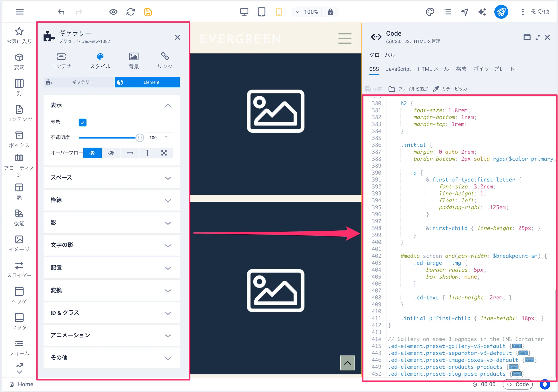Viewport: 558px width, 392px height.
Task: Select the フォーム form sidebar icon
Action: 19,347
